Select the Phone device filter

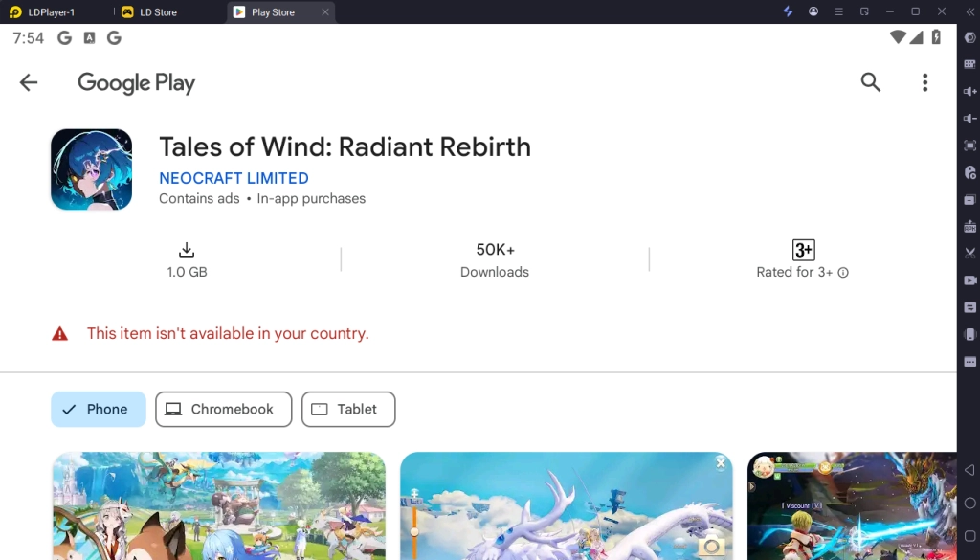coord(99,409)
